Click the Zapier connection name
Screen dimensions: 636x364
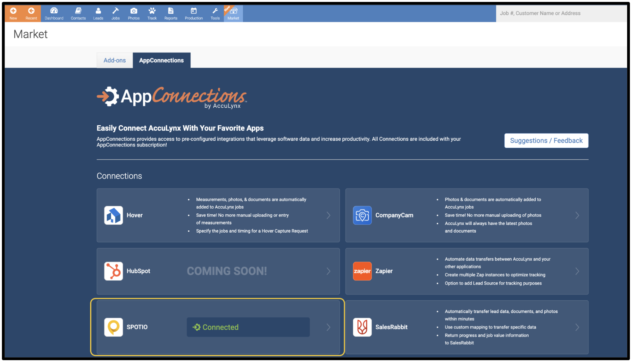pyautogui.click(x=384, y=271)
